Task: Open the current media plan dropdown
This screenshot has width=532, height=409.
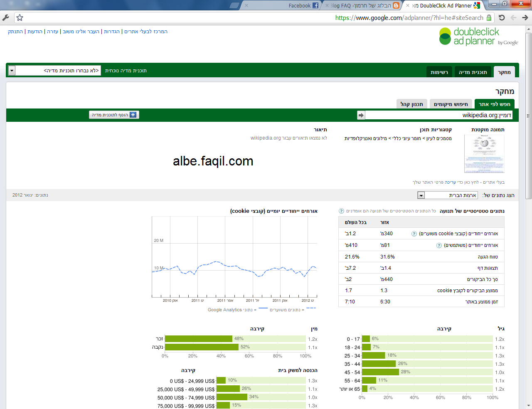Action: click(x=12, y=71)
